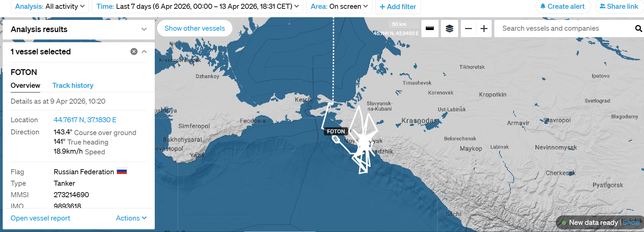Click the search magnifier icon
The height and width of the screenshot is (232, 644).
pos(638,28)
